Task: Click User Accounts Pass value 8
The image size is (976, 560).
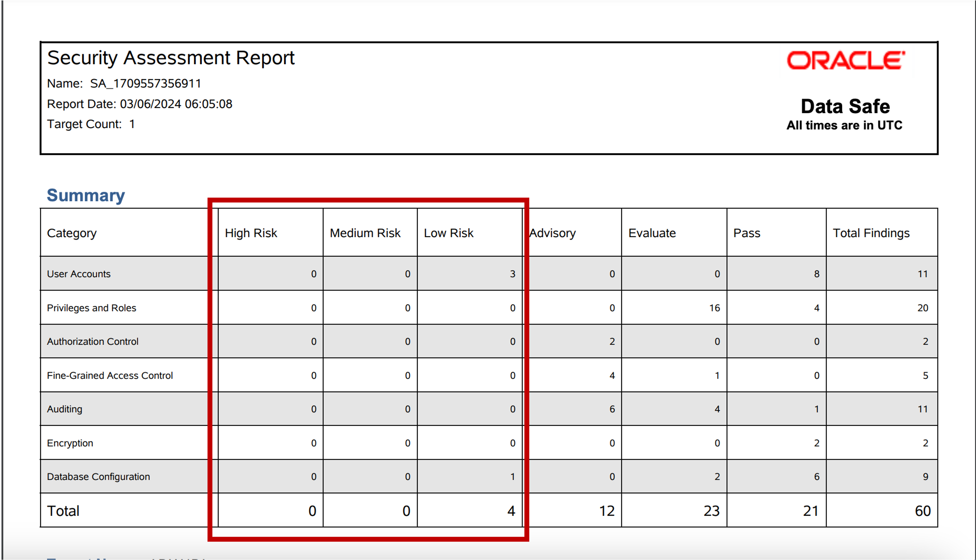Action: (x=817, y=274)
